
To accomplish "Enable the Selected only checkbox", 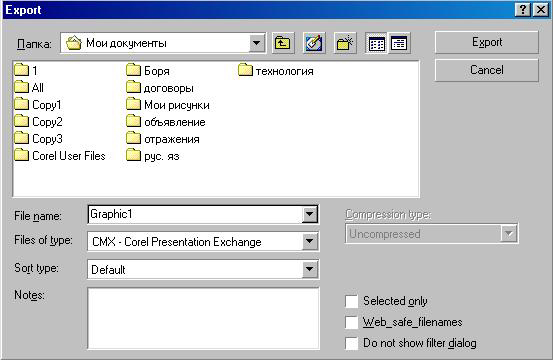I will (352, 301).
